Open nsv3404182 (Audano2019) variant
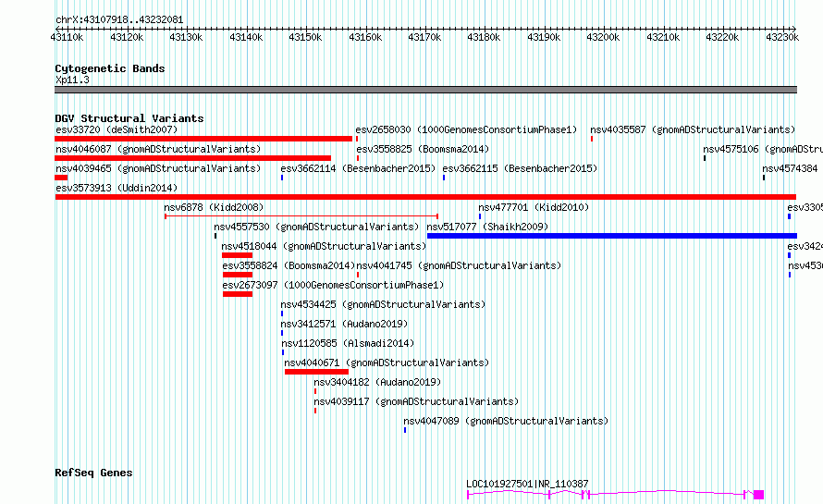The image size is (823, 504). point(377,382)
